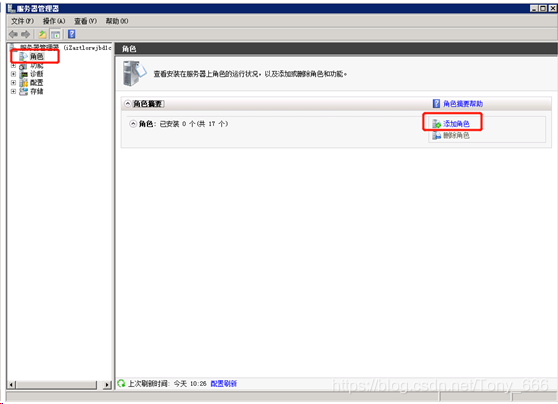Click the 上次刷新时间: 今天 10:26 text
This screenshot has height=404, width=558.
click(x=167, y=383)
